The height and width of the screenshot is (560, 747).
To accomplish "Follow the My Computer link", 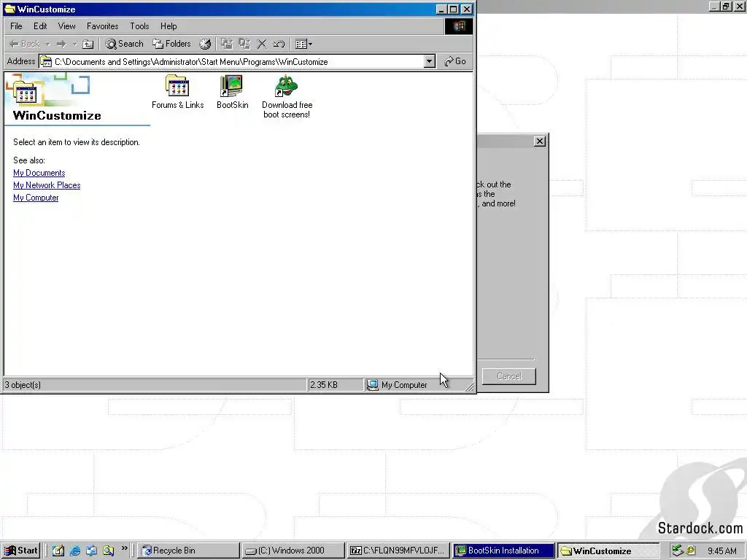I will (36, 198).
